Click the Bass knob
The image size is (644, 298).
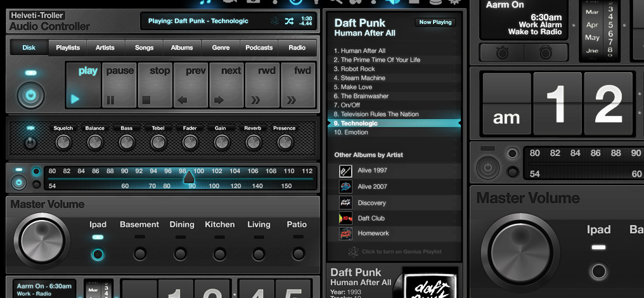[127, 143]
